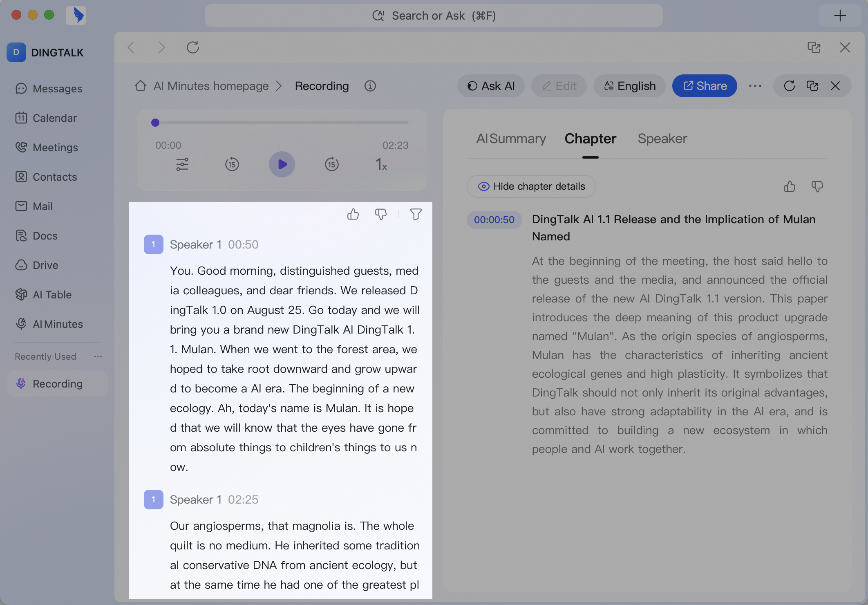This screenshot has width=868, height=605.
Task: Click the DINGTALK organization switcher
Action: pos(46,53)
